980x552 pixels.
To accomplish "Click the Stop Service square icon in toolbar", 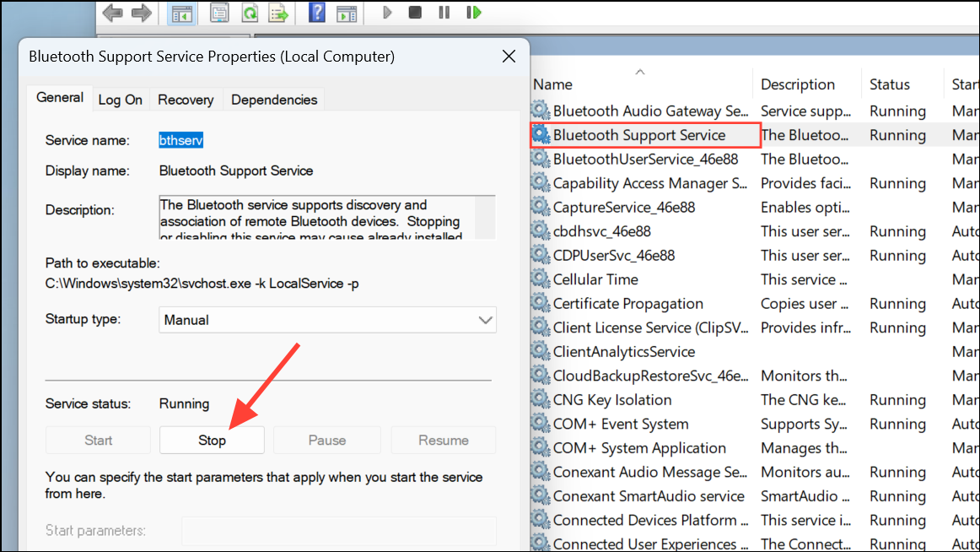I will pyautogui.click(x=415, y=13).
